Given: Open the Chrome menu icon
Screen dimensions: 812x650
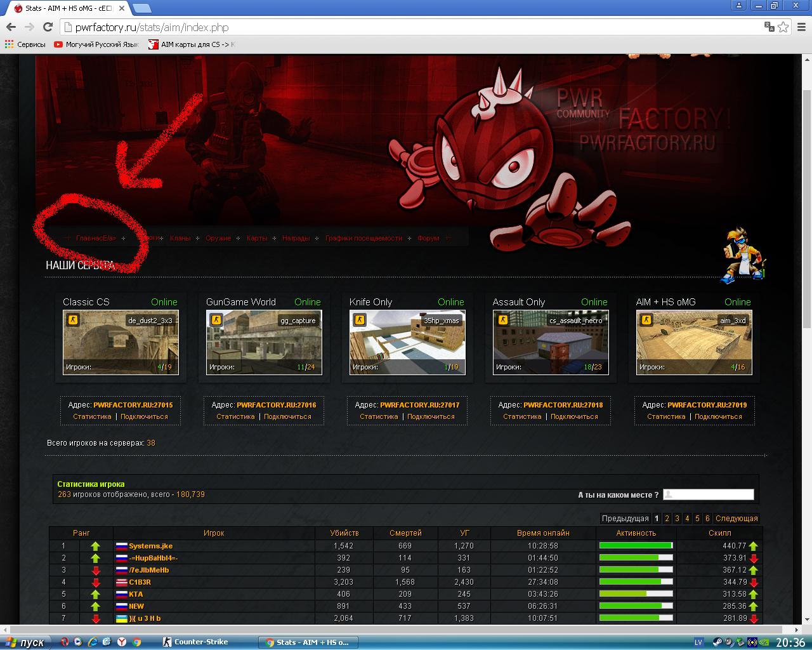Looking at the screenshot, I should point(801,27).
